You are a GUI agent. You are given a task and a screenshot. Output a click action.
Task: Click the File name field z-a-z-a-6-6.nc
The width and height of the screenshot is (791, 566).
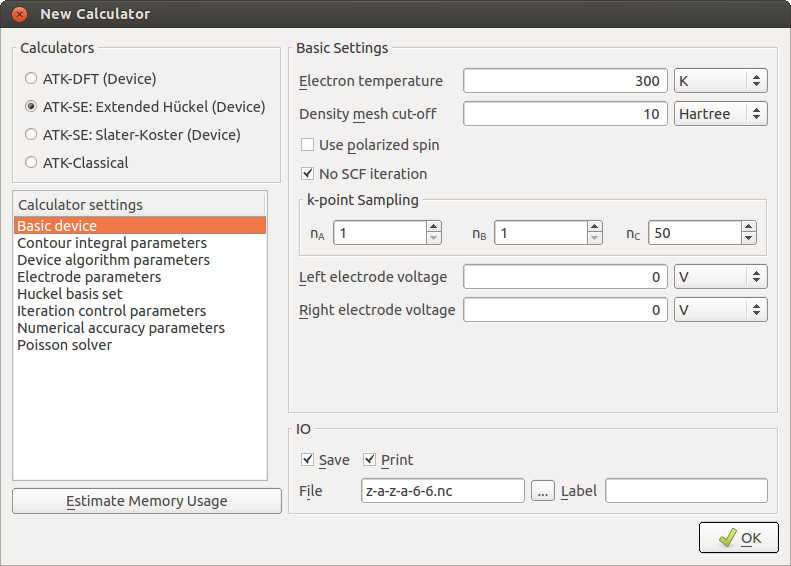click(443, 491)
